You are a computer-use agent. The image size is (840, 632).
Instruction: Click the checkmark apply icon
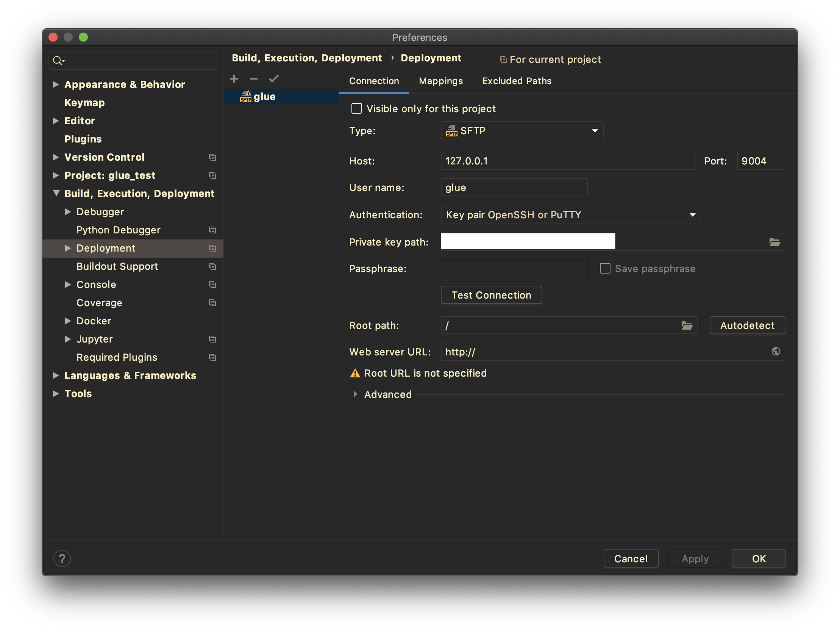pyautogui.click(x=275, y=79)
